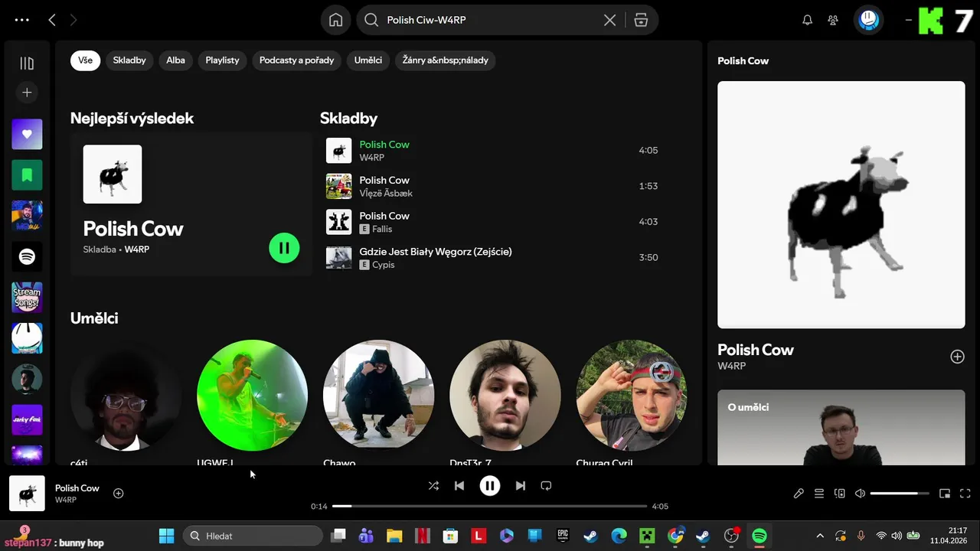Open the Stream Songs playlist in sidebar
Screen dimensions: 980x551
coord(27,298)
